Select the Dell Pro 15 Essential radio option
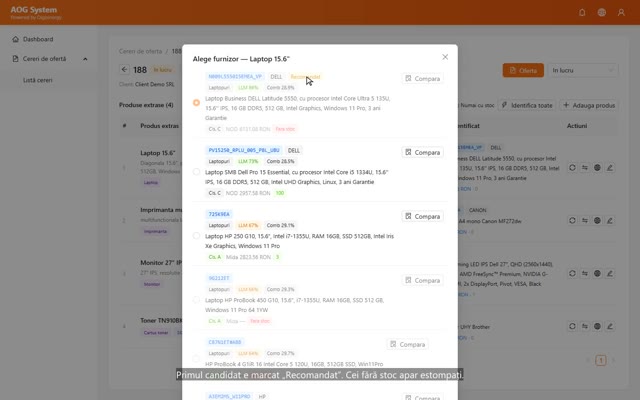 (x=196, y=172)
